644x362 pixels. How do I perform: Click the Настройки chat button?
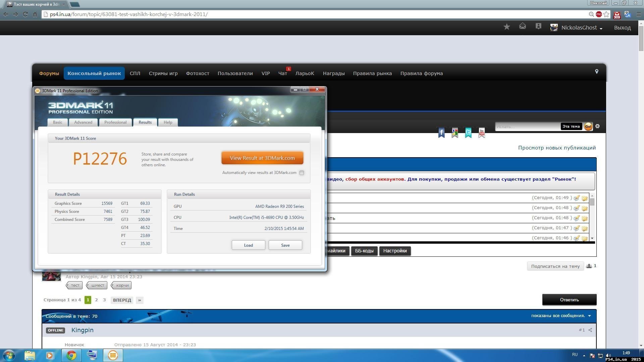pos(395,251)
